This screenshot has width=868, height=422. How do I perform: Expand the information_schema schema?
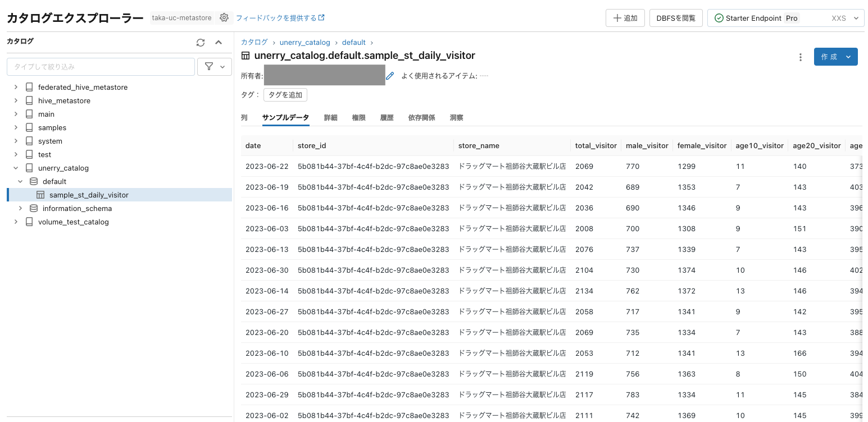[20, 208]
